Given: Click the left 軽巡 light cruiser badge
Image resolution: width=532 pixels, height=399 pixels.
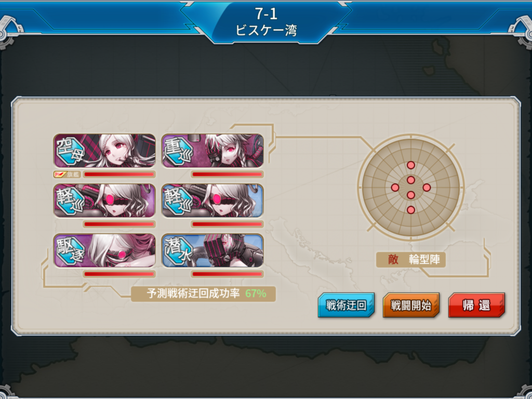Looking at the screenshot, I should 70,201.
